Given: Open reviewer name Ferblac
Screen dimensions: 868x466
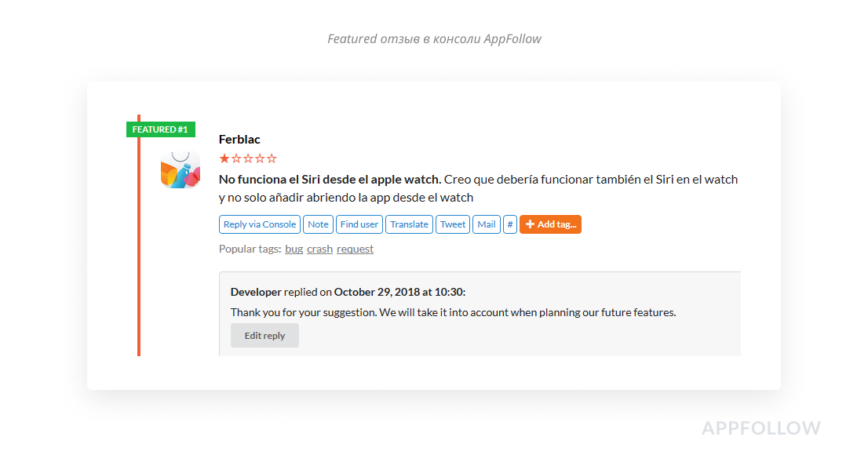Looking at the screenshot, I should point(239,139).
